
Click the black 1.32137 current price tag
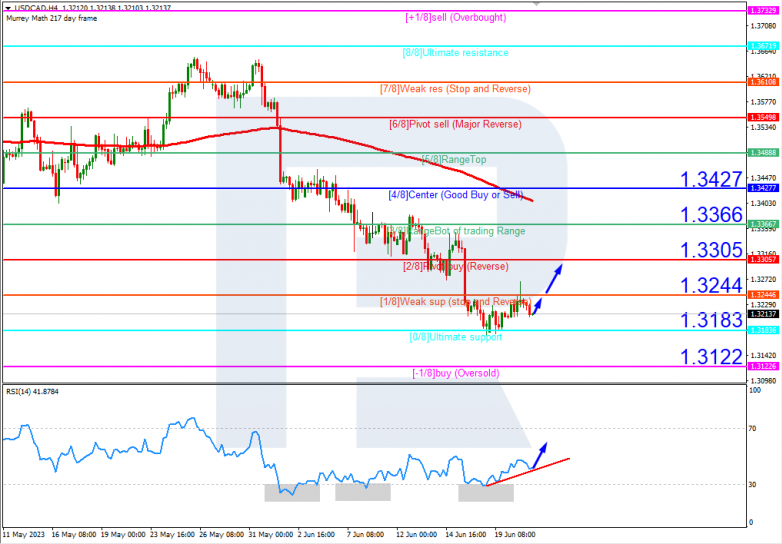tap(763, 314)
